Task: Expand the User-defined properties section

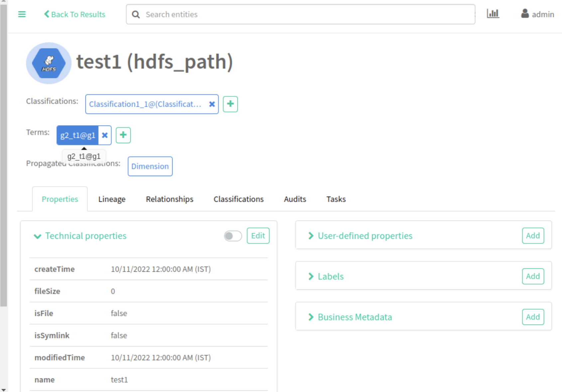Action: [311, 236]
